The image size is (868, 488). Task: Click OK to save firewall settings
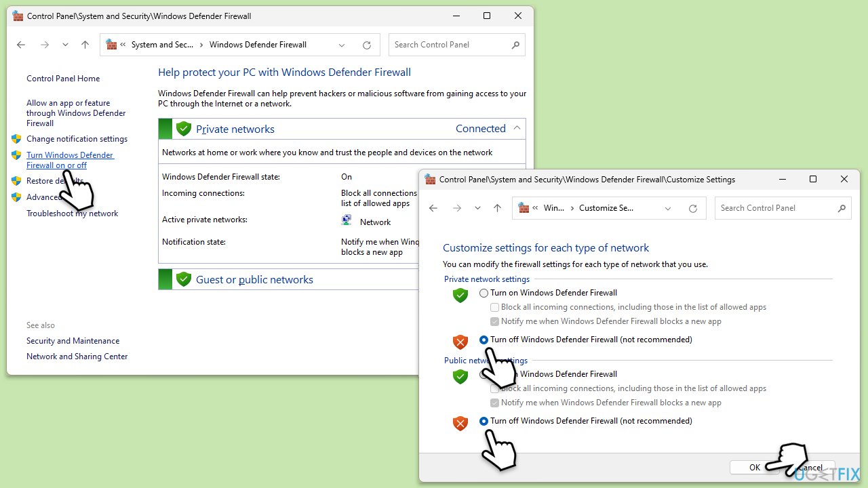click(x=755, y=468)
